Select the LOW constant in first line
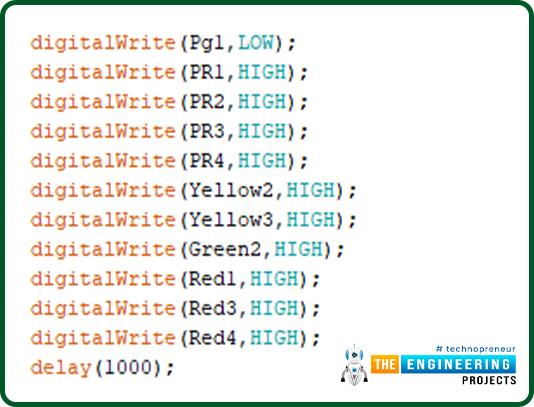This screenshot has width=534, height=407. [x=256, y=43]
